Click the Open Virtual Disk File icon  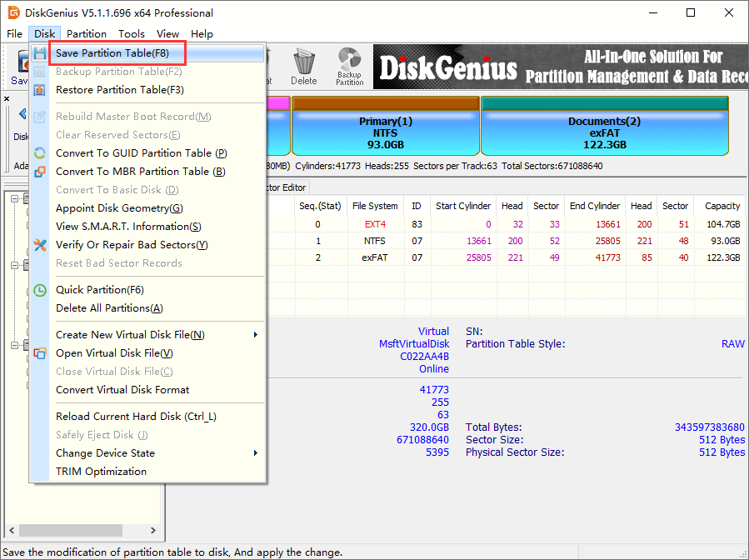pyautogui.click(x=40, y=353)
